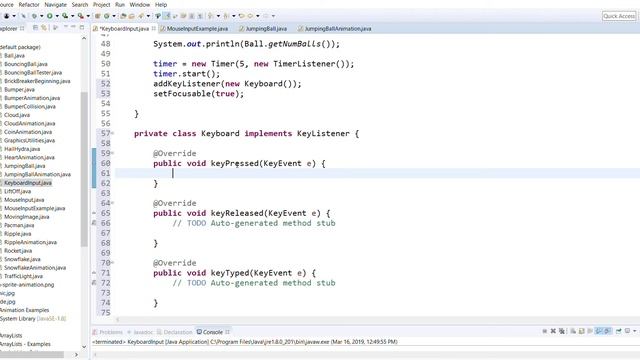The image size is (640, 360).
Task: Open the Project menu
Action: 102,4
